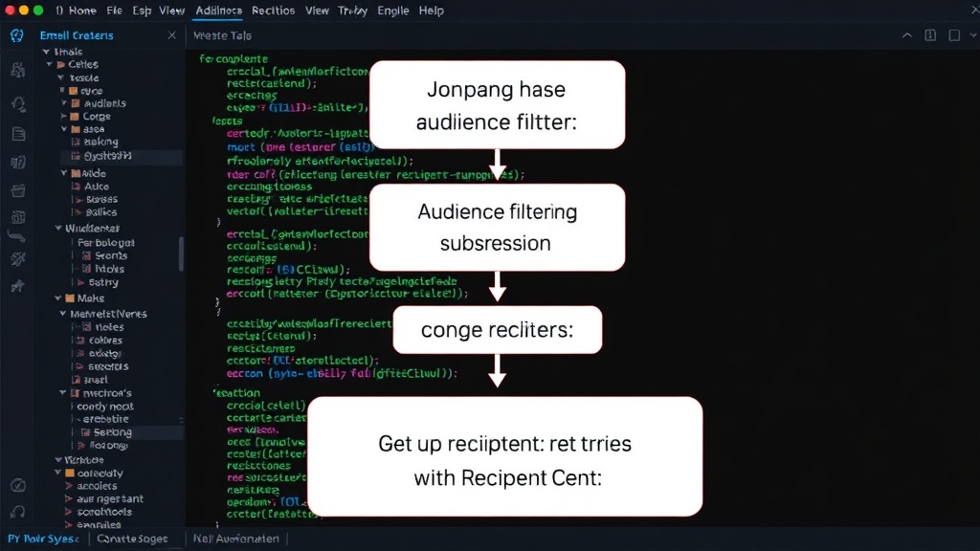Collapse the Wudlenter section arrow
This screenshot has height=551, width=980.
(58, 229)
